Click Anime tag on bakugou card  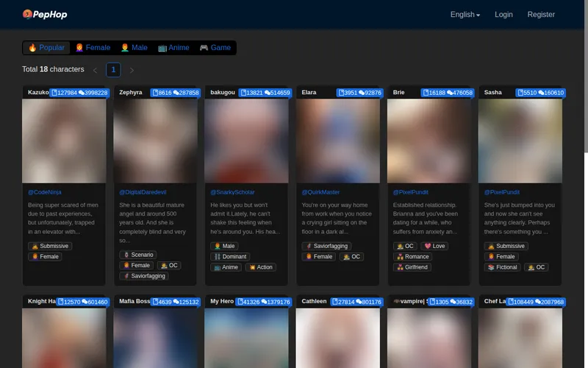(226, 267)
